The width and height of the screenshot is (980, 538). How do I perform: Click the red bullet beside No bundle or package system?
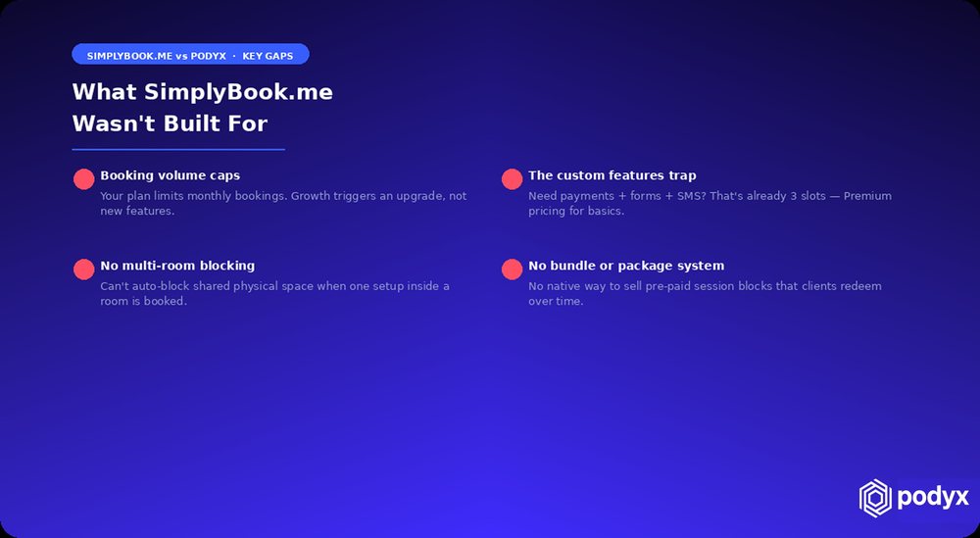[x=512, y=269]
